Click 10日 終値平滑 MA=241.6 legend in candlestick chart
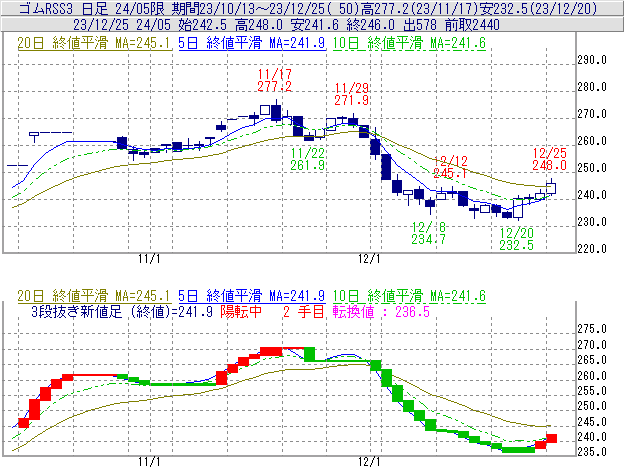The image size is (624, 475). click(x=409, y=43)
